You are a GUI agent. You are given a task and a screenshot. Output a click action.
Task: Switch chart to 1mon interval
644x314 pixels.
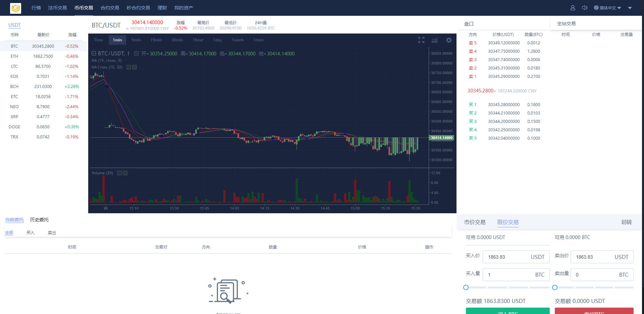tap(259, 40)
